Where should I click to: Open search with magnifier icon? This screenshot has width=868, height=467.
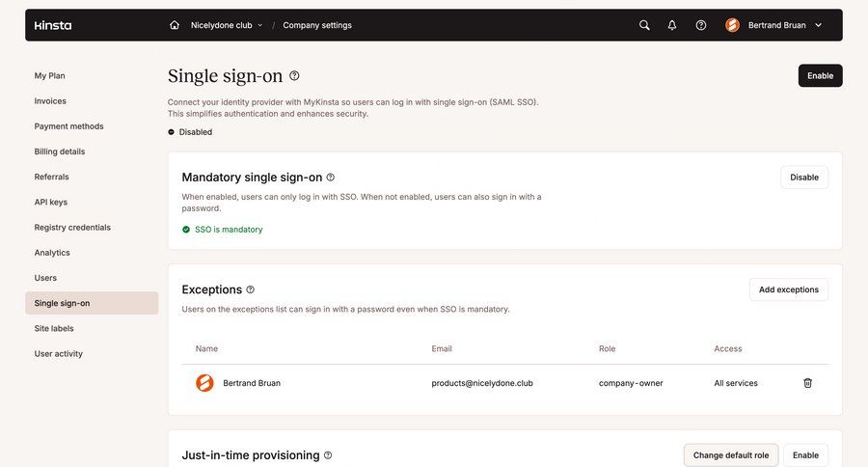644,25
